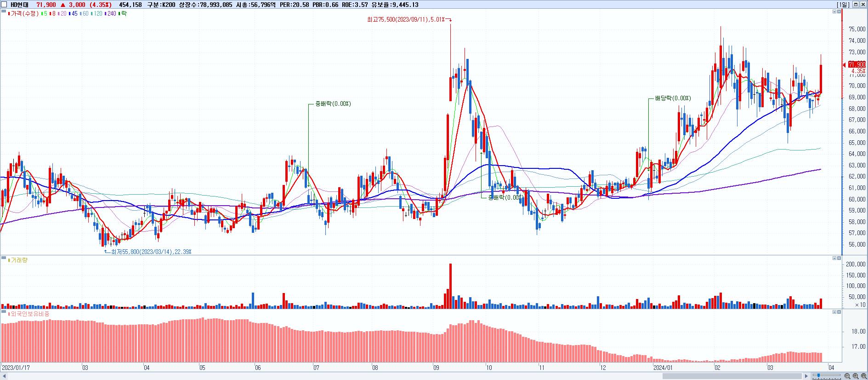Click the PER:20.58 value in header

point(295,5)
